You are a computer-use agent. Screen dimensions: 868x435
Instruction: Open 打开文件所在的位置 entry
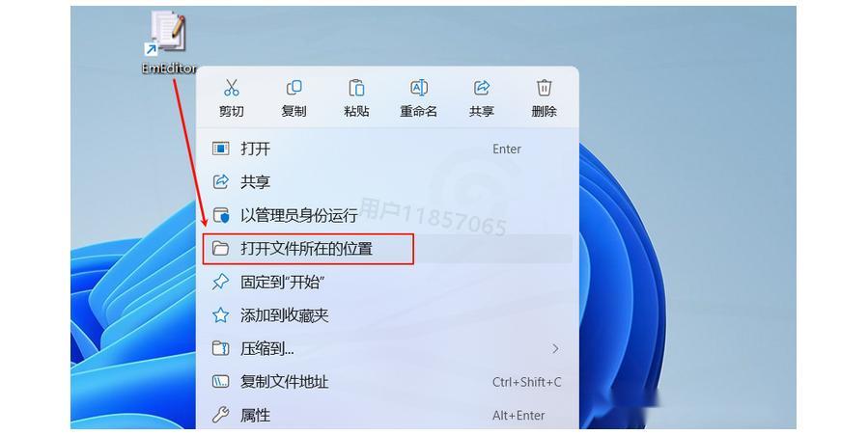(387, 249)
